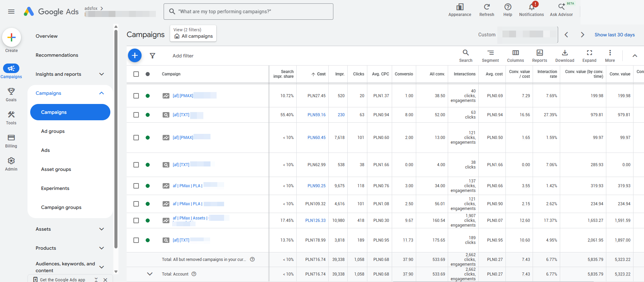Screen dimensions: 644x282
Task: Open the View All campaigns dropdown
Action: pos(193,33)
